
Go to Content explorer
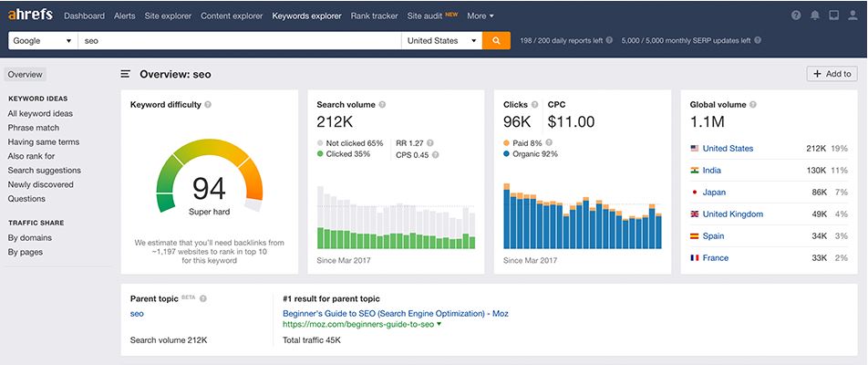point(232,16)
